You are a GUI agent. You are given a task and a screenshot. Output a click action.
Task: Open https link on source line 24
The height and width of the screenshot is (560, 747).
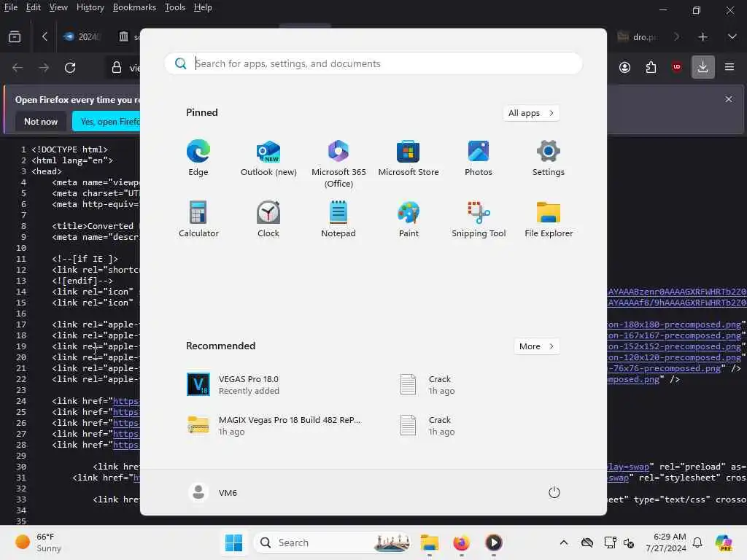pyautogui.click(x=125, y=401)
